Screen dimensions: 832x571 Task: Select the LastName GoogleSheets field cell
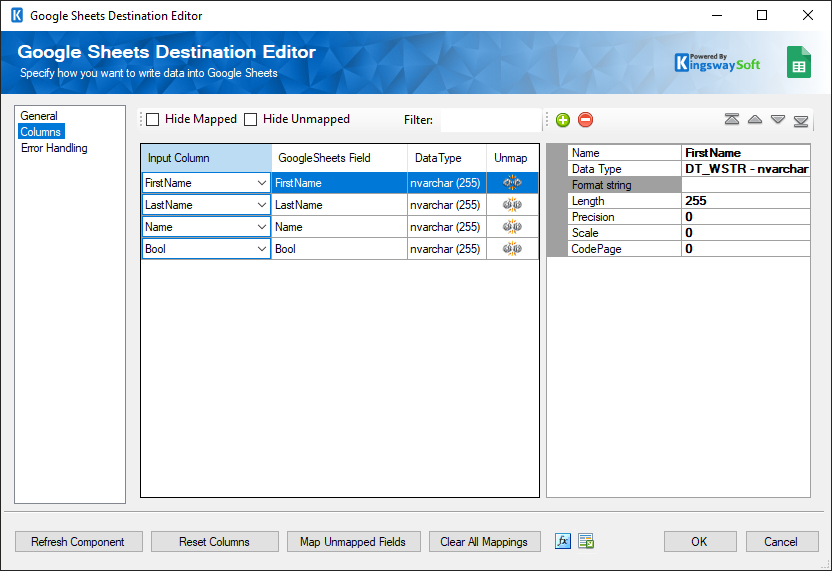click(340, 205)
